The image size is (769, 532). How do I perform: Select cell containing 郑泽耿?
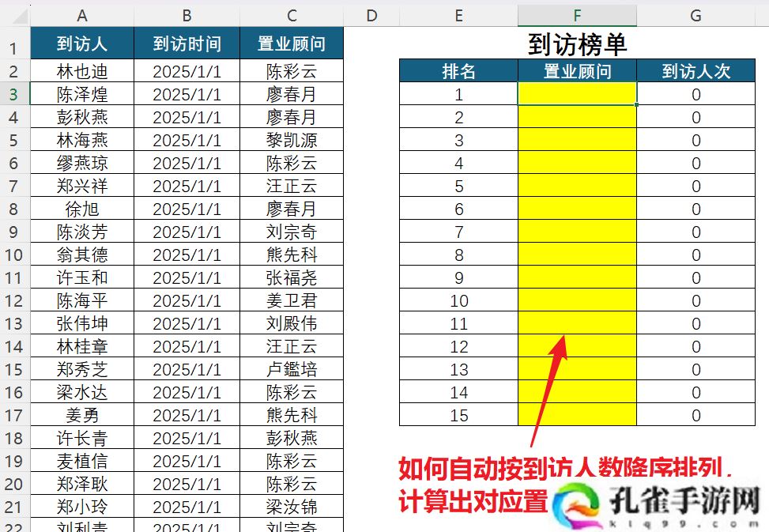(82, 484)
